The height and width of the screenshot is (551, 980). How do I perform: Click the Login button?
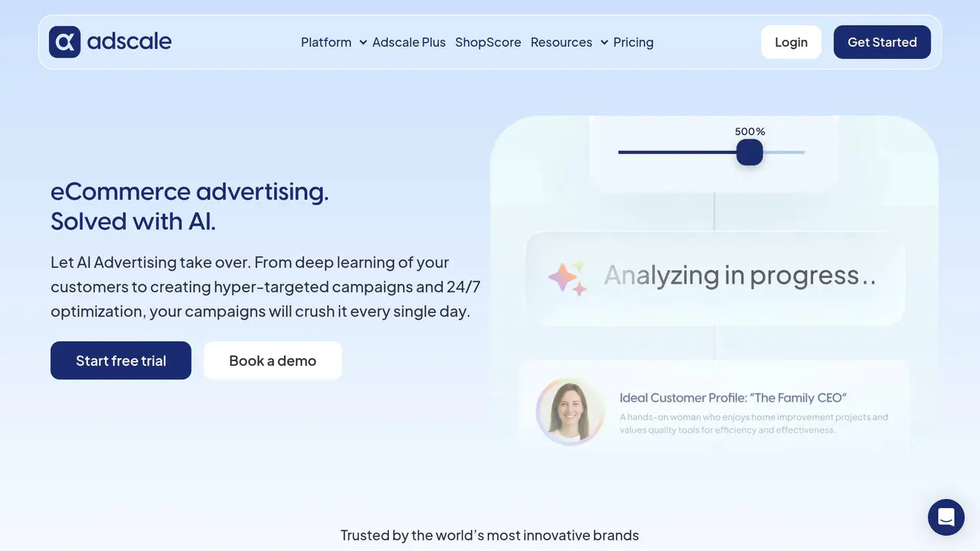pyautogui.click(x=791, y=42)
